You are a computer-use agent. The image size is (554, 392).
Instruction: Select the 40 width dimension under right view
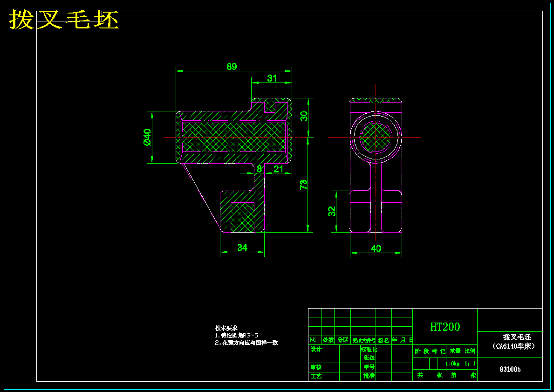376,248
